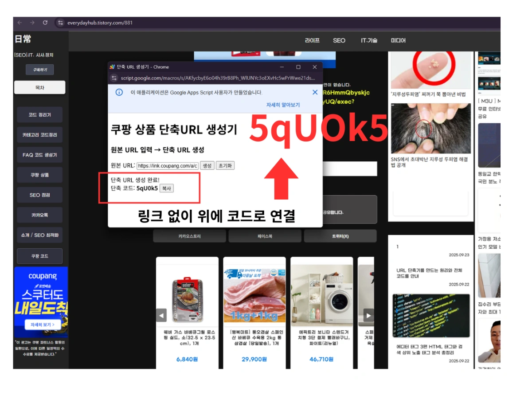Image resolution: width=532 pixels, height=399 pixels.
Task: Click inside the 원본 URL input field
Action: pyautogui.click(x=168, y=165)
